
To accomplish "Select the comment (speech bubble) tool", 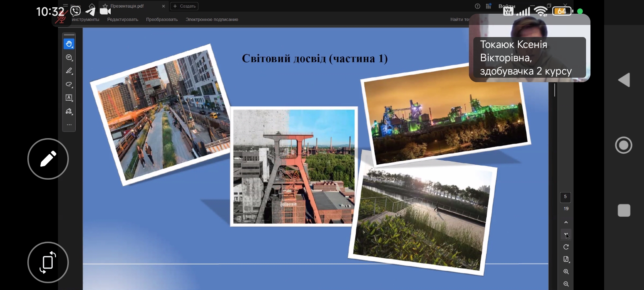I will (x=69, y=58).
